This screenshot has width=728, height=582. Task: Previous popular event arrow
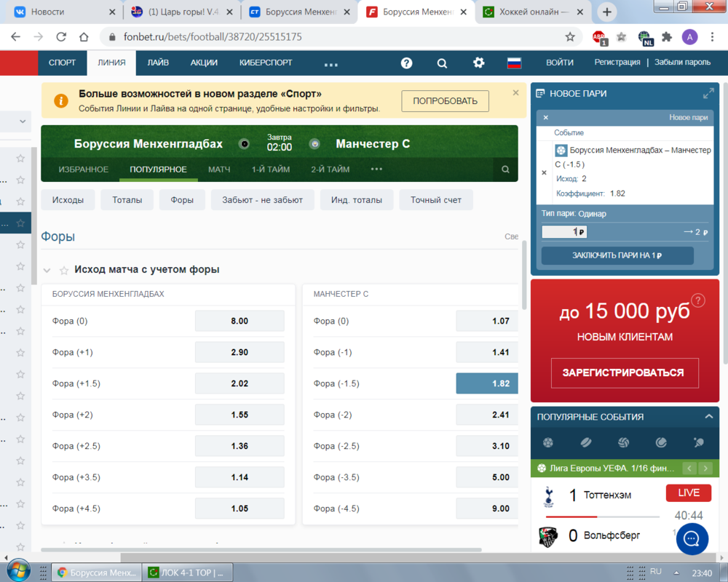689,469
